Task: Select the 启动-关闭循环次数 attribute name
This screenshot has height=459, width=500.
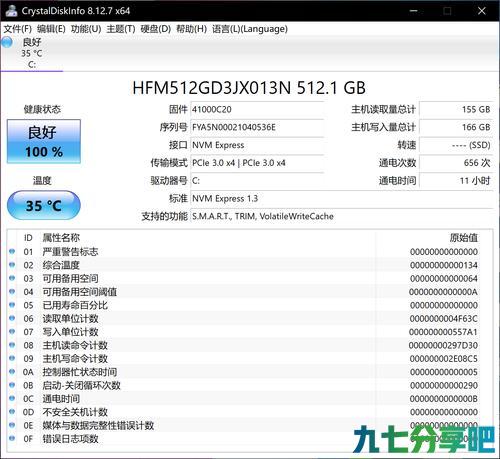Action: 81,385
